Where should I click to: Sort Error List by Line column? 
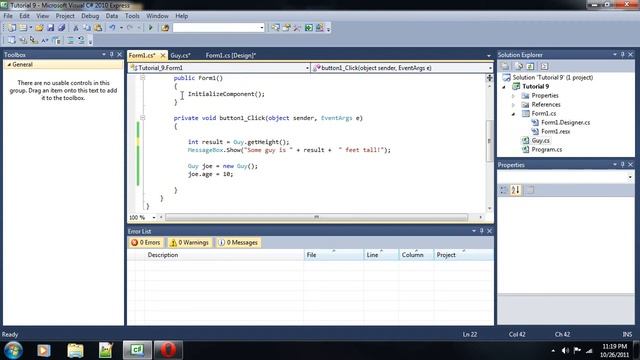tap(381, 255)
